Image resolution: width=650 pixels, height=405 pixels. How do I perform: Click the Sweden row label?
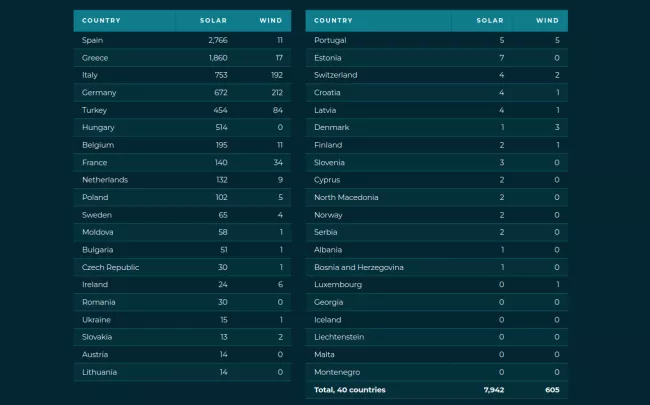(97, 215)
